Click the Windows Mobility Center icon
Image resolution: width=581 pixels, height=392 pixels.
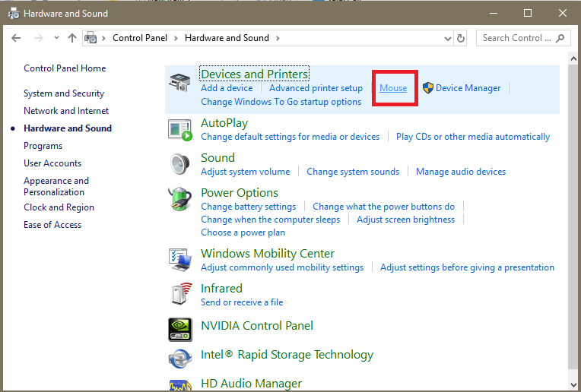point(180,260)
